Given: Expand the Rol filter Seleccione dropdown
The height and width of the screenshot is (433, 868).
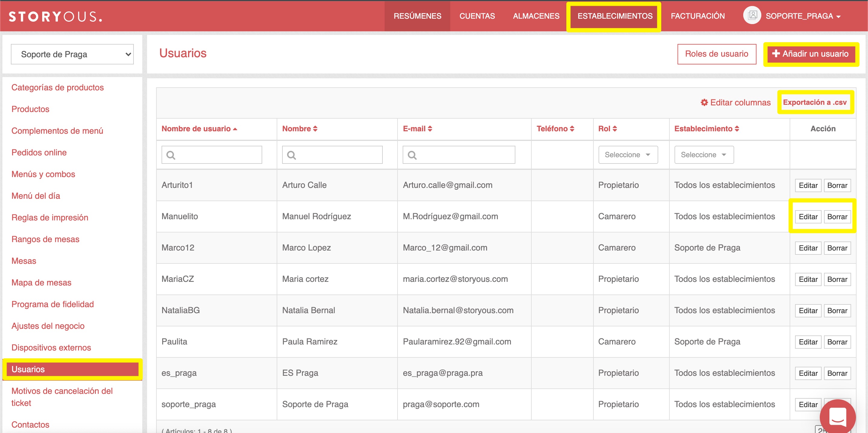Looking at the screenshot, I should (x=628, y=154).
